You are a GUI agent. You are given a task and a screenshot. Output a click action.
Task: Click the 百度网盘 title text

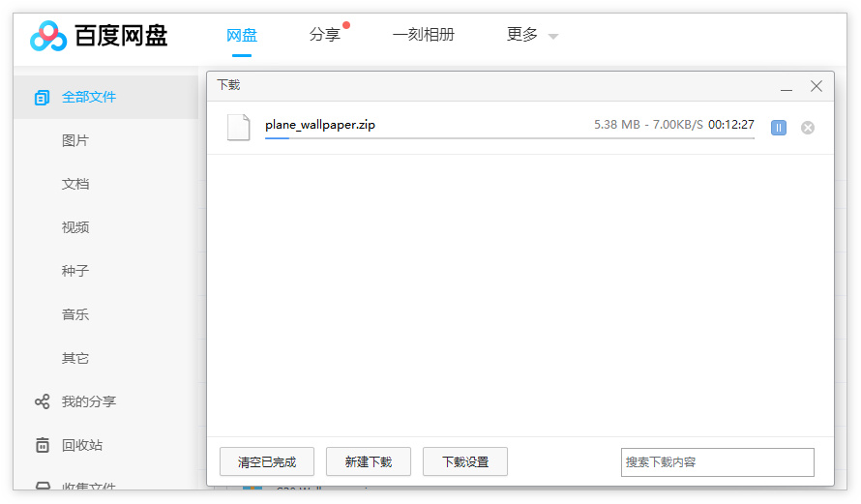121,36
